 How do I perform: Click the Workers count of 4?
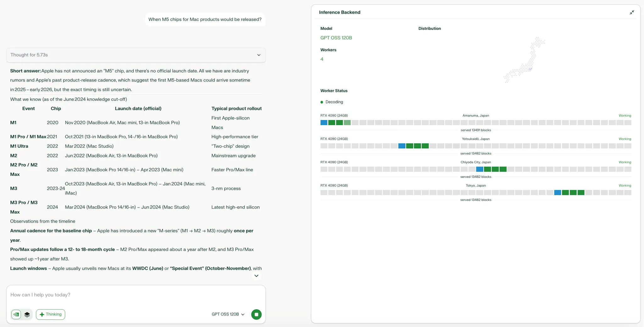pyautogui.click(x=322, y=59)
